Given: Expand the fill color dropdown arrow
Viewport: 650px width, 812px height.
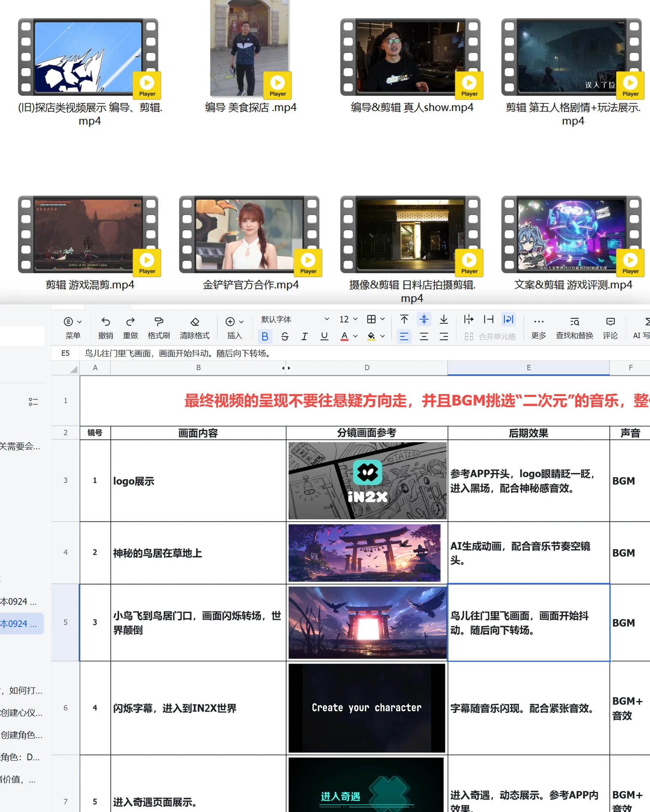Looking at the screenshot, I should point(383,337).
